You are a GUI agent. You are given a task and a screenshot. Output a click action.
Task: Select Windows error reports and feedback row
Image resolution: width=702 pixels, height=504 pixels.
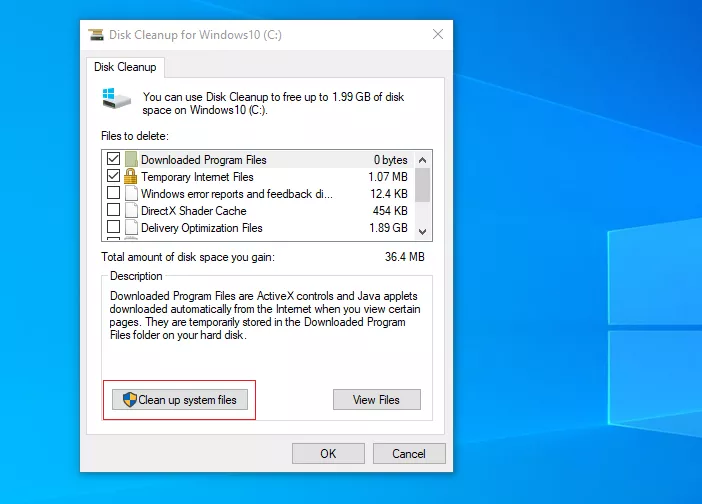tap(237, 194)
